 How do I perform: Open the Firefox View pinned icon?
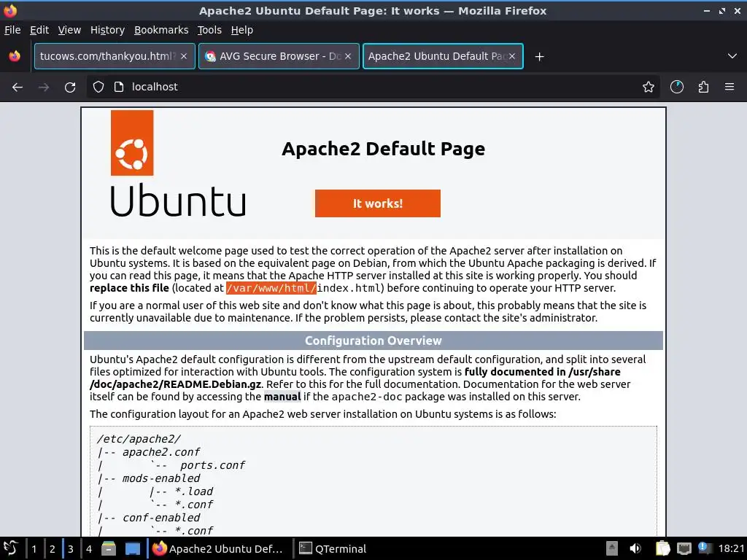point(15,56)
